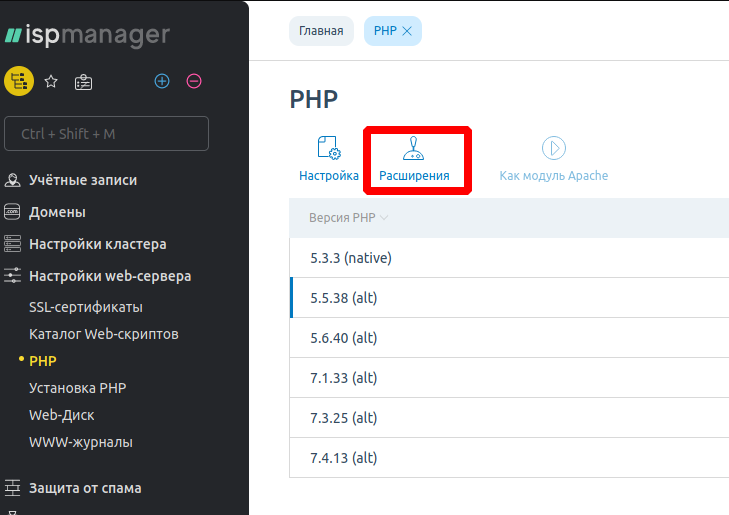729x515 pixels.
Task: Focus the Ctrl + Shift + M search field
Action: pos(106,134)
